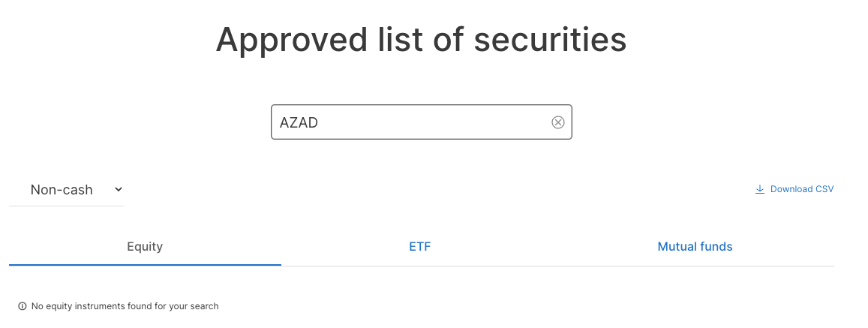Click the info icon beside the no-results message
Screen dimensions: 868x328
(23, 305)
